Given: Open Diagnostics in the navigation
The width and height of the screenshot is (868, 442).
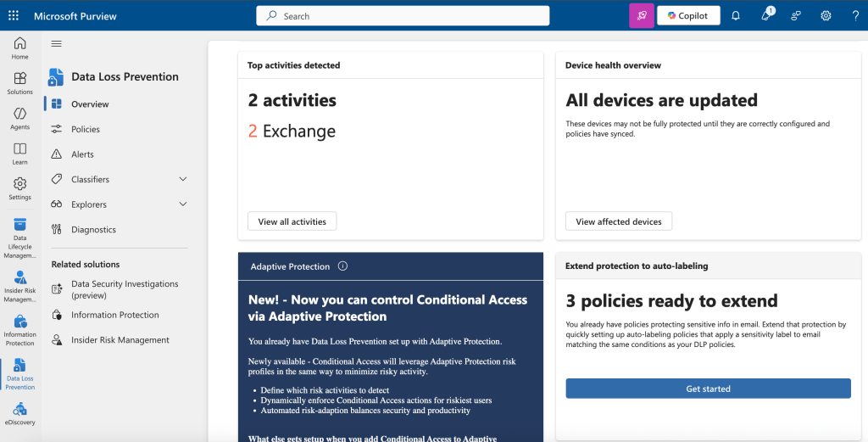Looking at the screenshot, I should [93, 229].
